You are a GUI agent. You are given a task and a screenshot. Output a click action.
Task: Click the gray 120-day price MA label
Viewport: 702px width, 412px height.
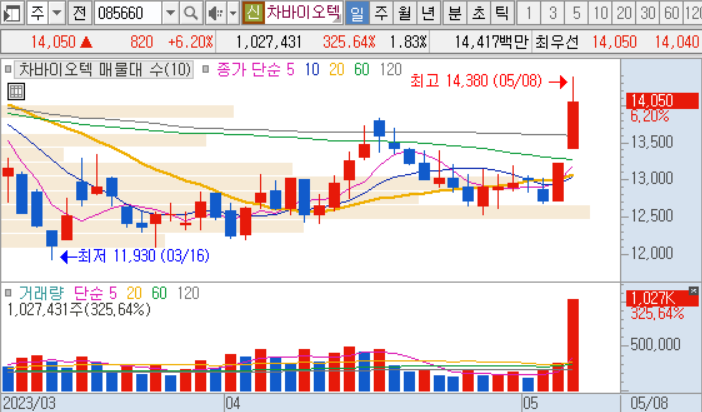click(390, 69)
